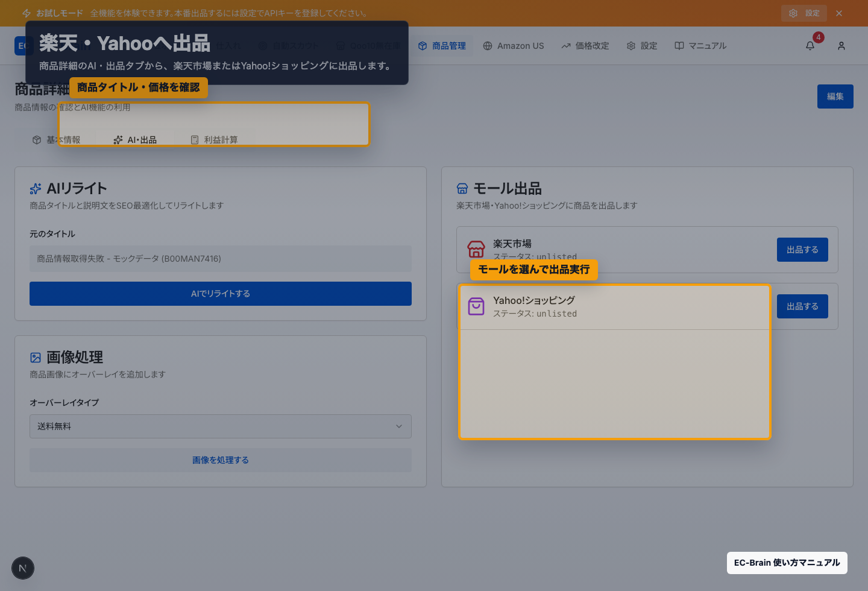Click the blue 編集 button
868x591 pixels.
coord(835,96)
